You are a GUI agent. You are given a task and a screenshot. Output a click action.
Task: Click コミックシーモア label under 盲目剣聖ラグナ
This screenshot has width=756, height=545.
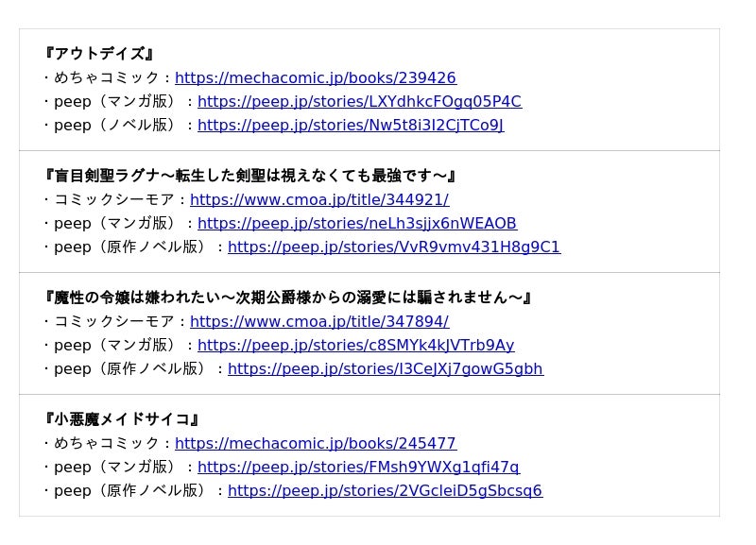(114, 200)
